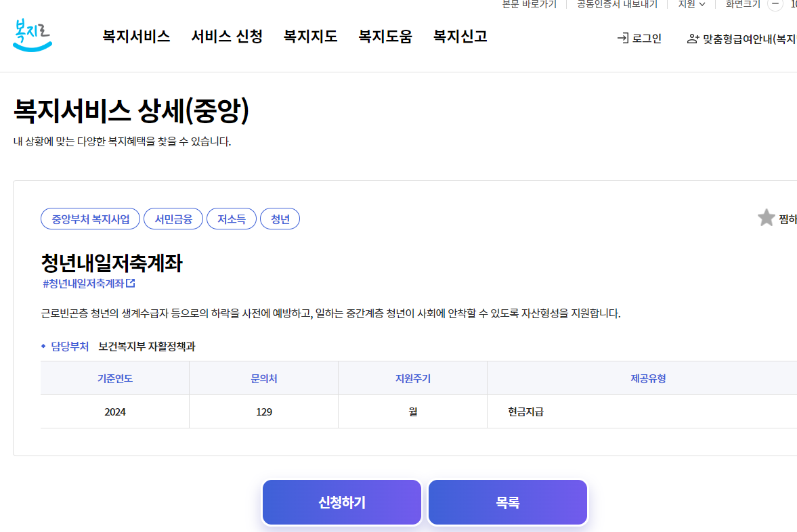Select 복지지도 in the navigation bar

pos(310,36)
